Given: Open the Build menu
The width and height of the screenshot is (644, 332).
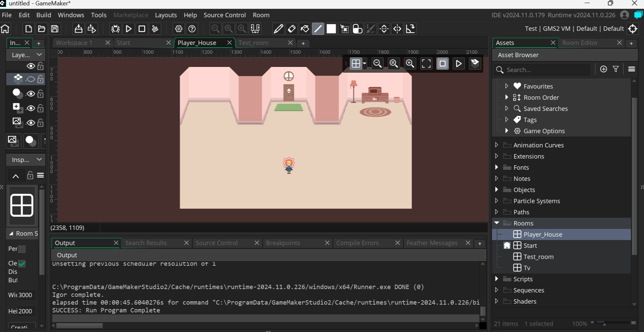Looking at the screenshot, I should pos(44,15).
